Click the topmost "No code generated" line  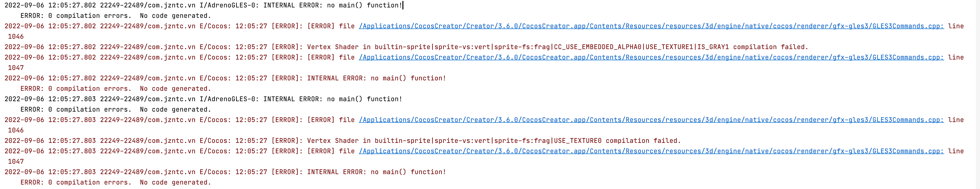pos(116,16)
